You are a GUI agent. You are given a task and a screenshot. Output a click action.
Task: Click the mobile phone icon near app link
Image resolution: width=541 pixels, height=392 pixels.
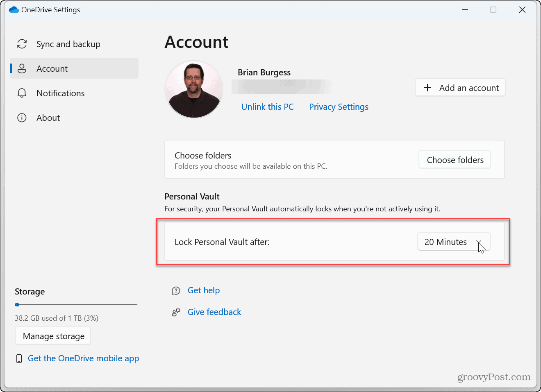coord(19,359)
